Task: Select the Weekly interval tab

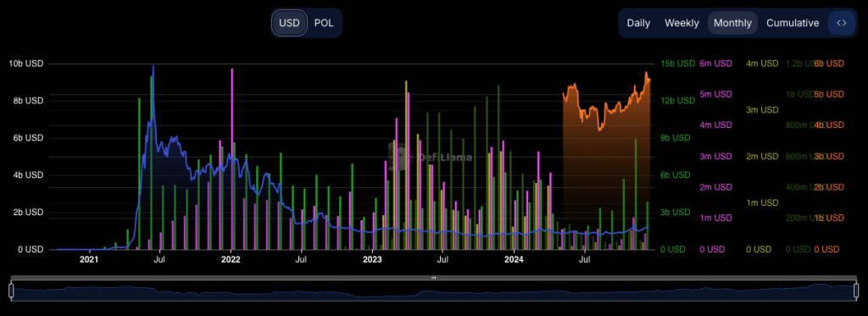Action: coord(682,23)
